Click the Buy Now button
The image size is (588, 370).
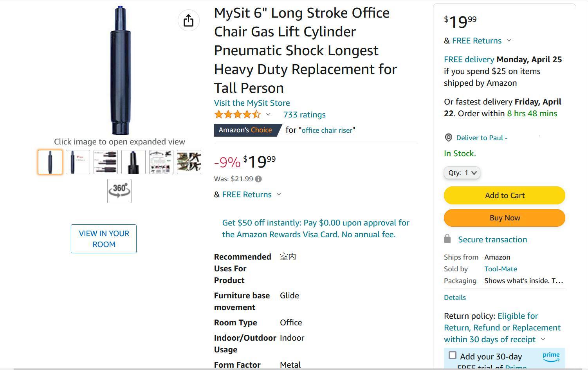pos(505,218)
